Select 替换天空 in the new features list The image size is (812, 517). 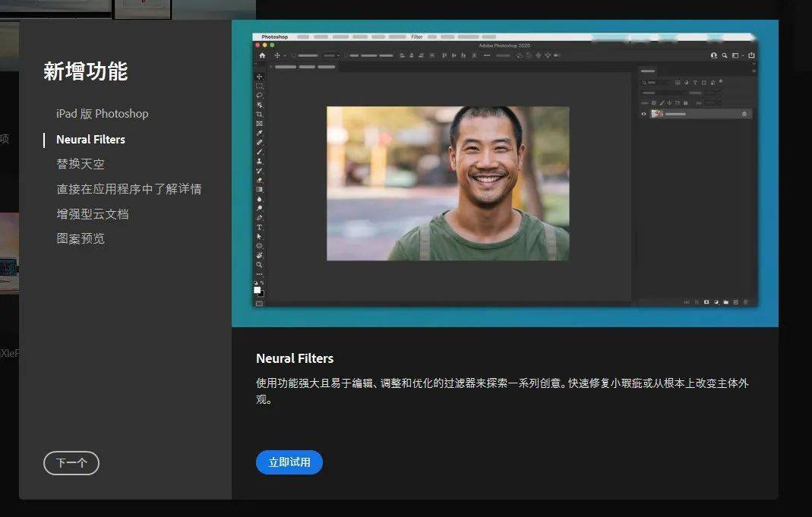tap(80, 164)
